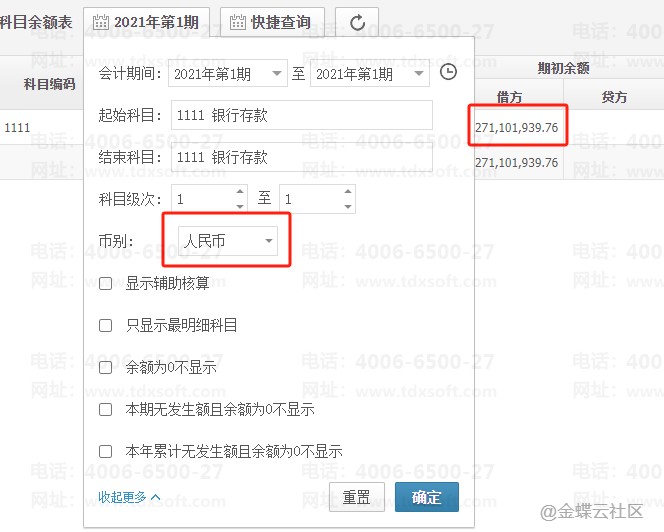Screen dimensions: 664x532
Task: Click the refresh icon button
Action: [x=357, y=22]
